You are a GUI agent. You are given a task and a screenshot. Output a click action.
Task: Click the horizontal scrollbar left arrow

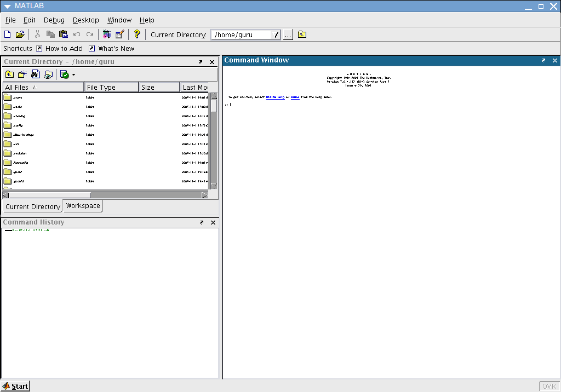point(5,195)
